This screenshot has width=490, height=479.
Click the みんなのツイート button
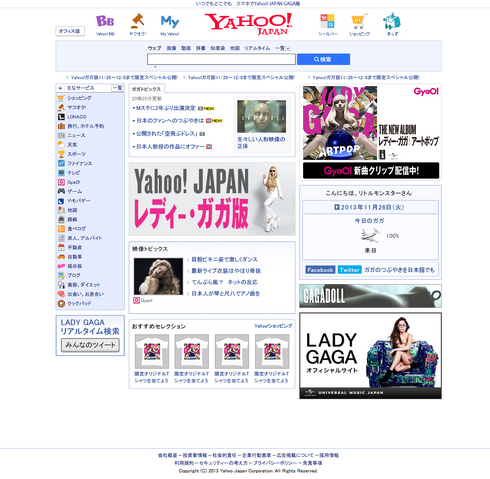pos(90,345)
